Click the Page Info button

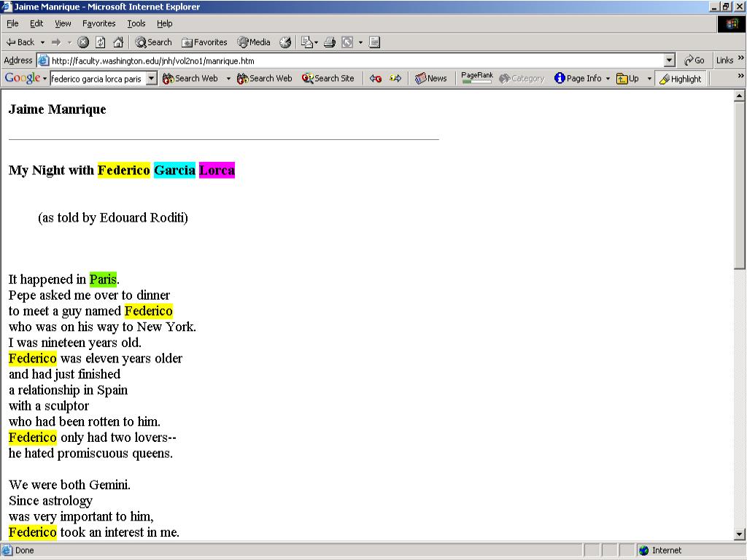[578, 79]
